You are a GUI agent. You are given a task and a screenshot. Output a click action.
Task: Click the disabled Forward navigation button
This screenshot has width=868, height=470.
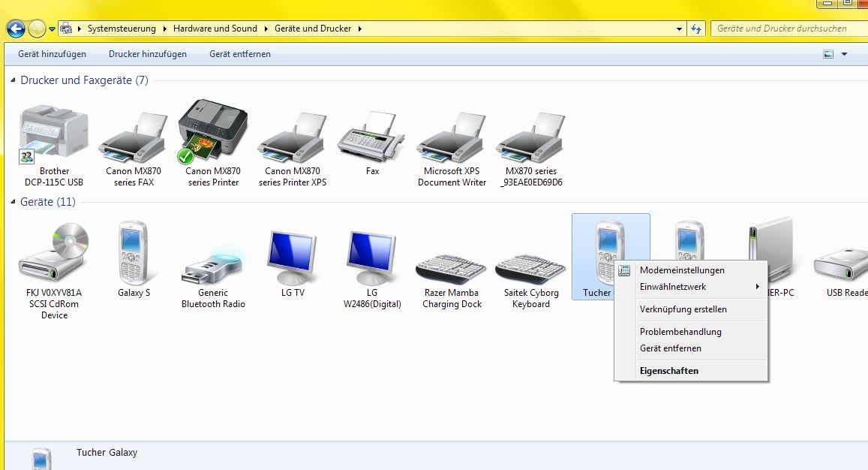pos(37,29)
